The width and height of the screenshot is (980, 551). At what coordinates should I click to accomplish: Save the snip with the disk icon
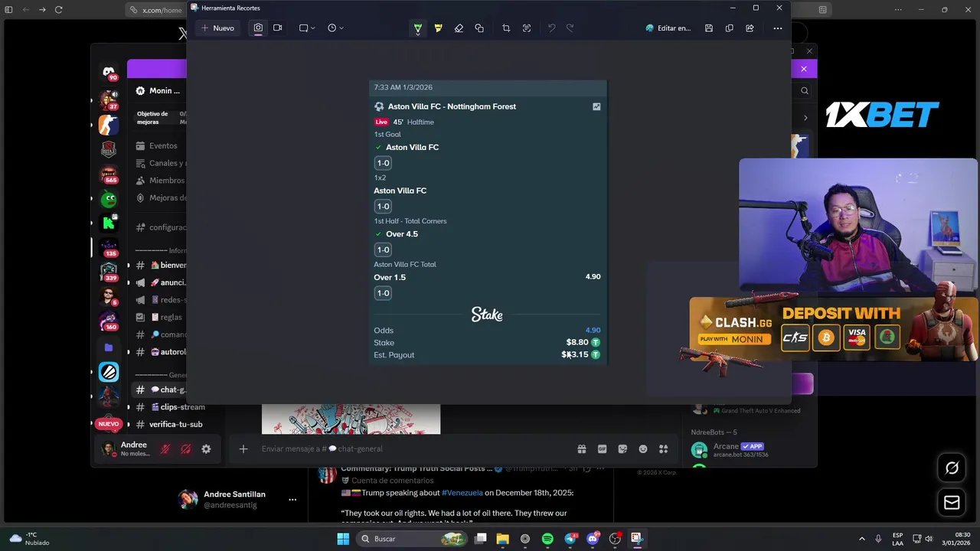[x=709, y=28]
